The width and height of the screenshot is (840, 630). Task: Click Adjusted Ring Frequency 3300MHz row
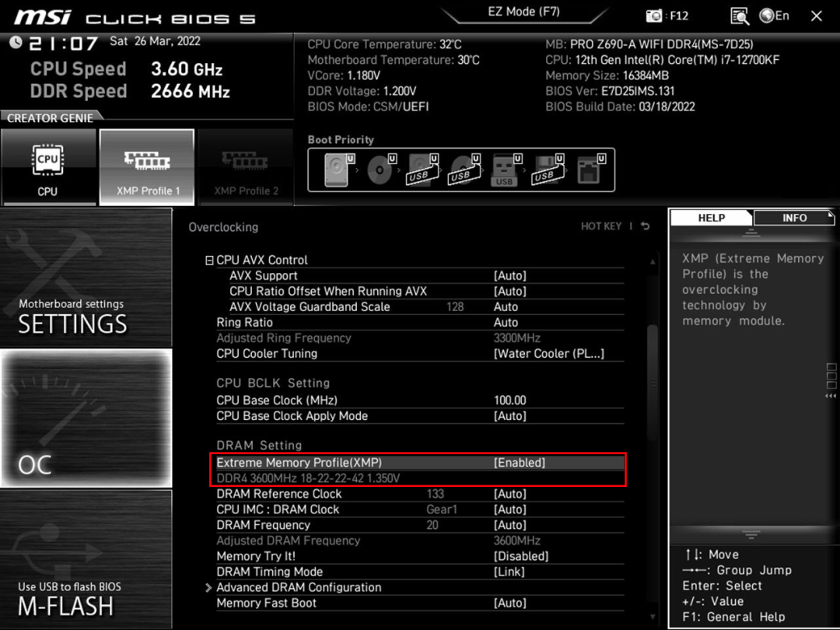[420, 338]
